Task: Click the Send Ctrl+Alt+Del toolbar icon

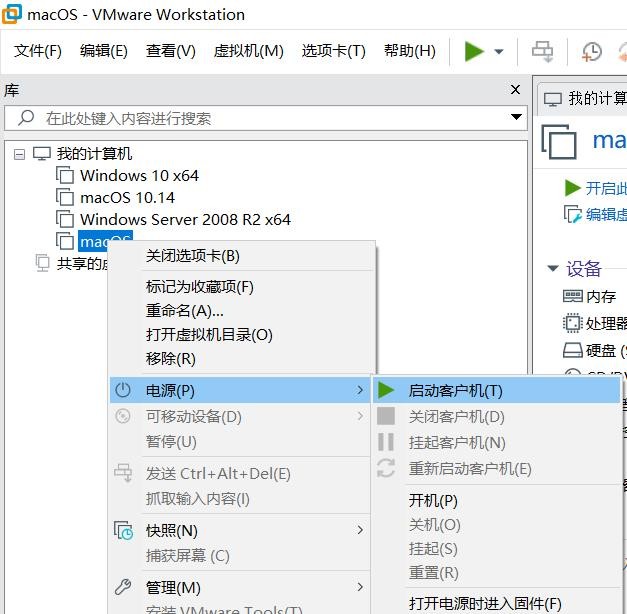Action: tap(542, 51)
